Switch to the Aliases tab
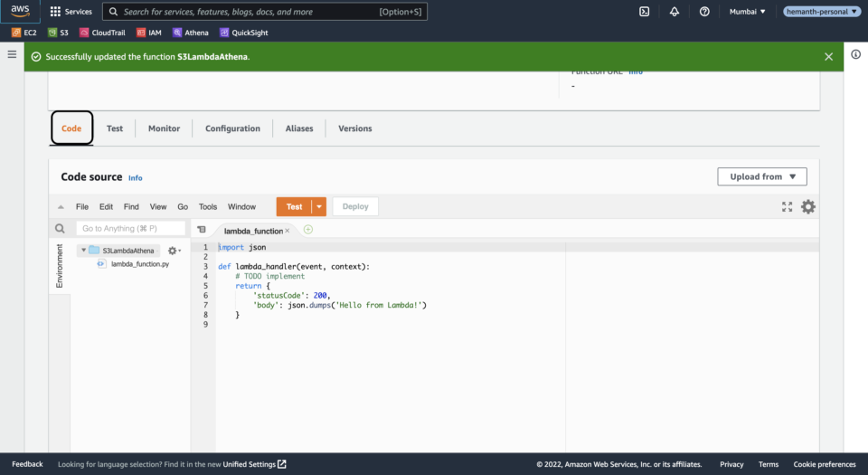868x475 pixels. [x=299, y=128]
